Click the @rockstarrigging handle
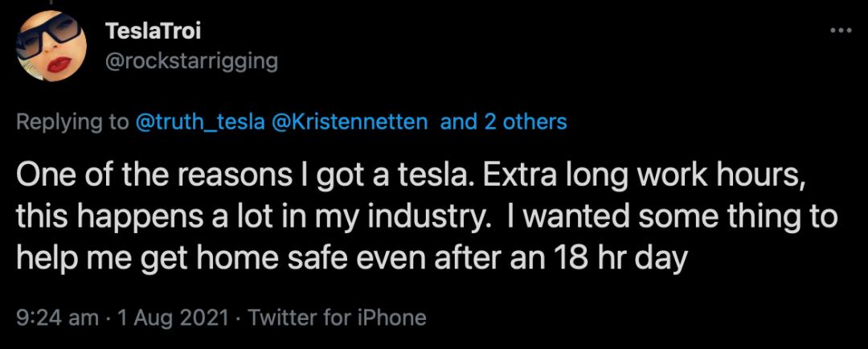This screenshot has width=868, height=349. tap(191, 61)
